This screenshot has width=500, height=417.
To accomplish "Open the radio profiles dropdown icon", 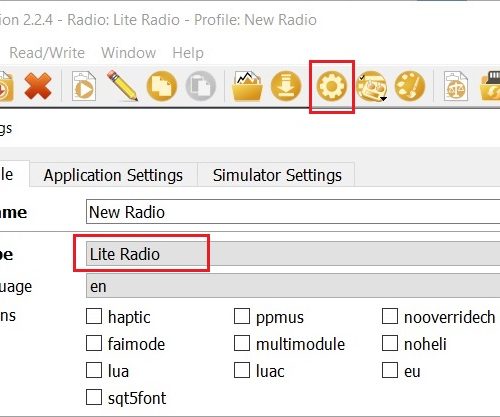I will 372,86.
